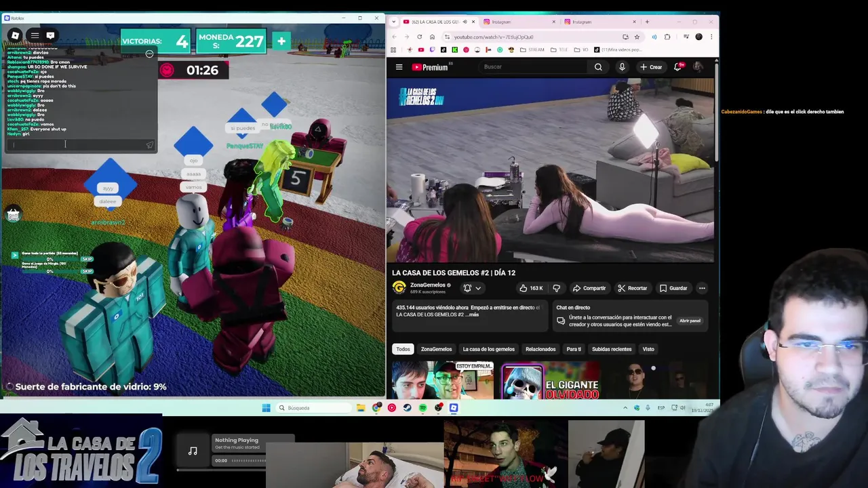868x488 pixels.
Task: Open YouTube guide hamburger menu
Action: tap(399, 66)
